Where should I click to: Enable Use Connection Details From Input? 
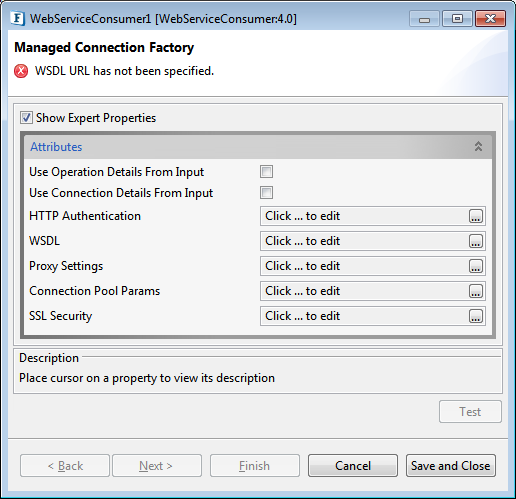coord(266,192)
